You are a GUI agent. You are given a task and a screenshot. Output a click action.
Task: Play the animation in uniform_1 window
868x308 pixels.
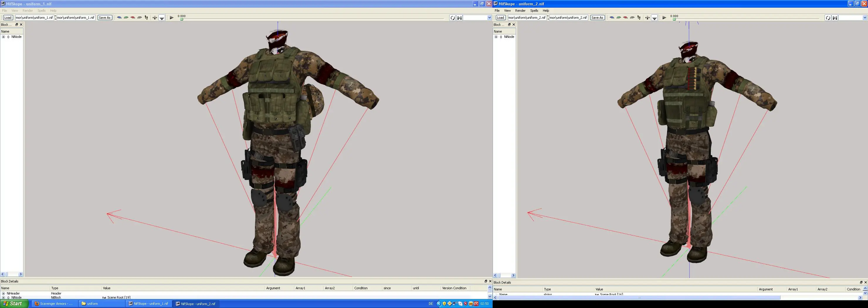point(172,18)
